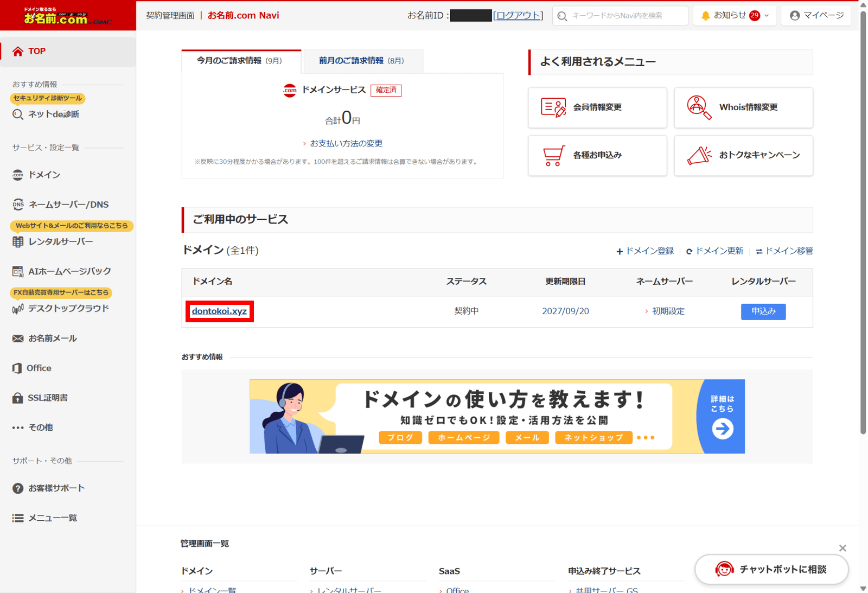The image size is (868, 593).
Task: Click the Webサイト&メールのご利用ならこちら badge
Action: (72, 226)
